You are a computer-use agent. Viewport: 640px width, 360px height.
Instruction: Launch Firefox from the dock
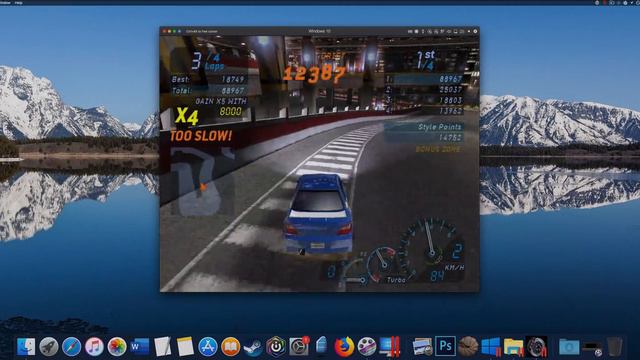pos(344,347)
